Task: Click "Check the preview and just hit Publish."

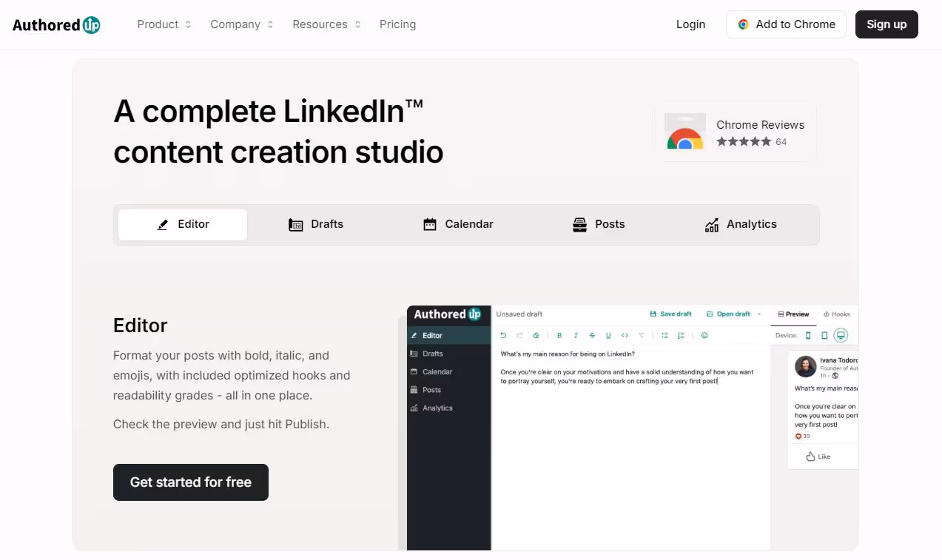Action: pos(221,424)
